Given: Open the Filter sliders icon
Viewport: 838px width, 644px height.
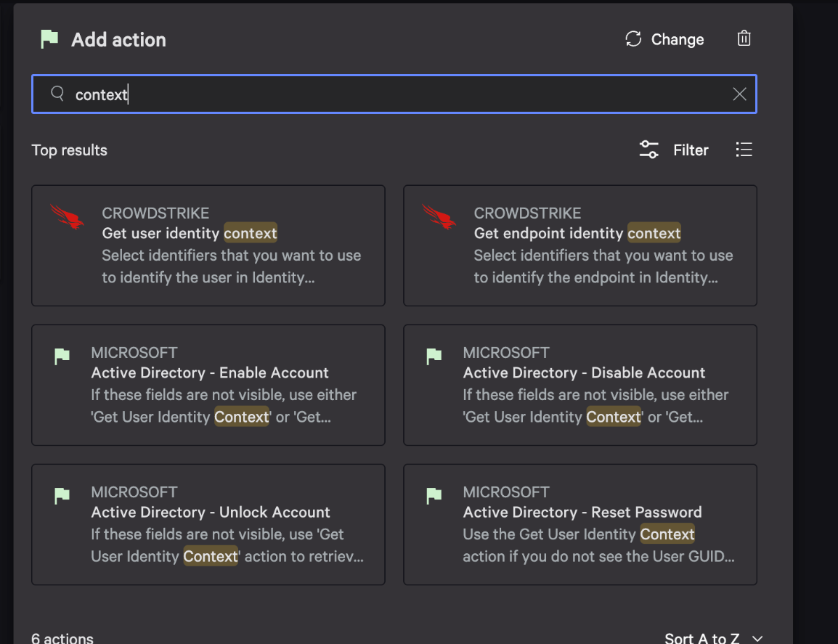Looking at the screenshot, I should [648, 150].
